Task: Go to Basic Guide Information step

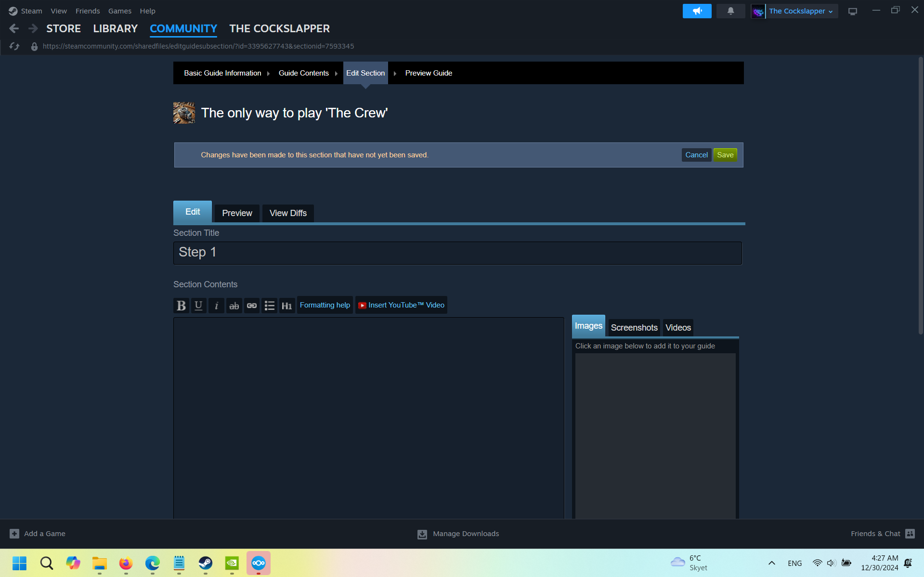Action: click(222, 73)
